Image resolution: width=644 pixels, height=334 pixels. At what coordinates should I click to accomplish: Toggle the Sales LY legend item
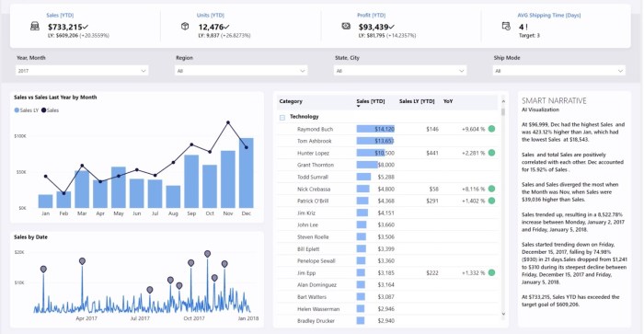point(27,110)
